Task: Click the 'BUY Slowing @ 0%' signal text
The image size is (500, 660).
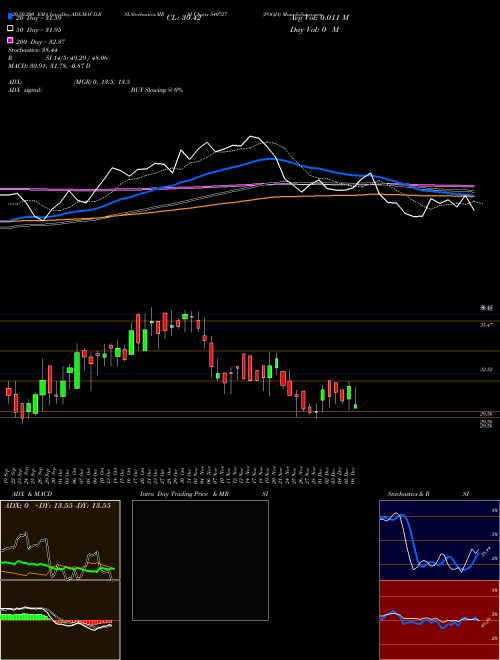Action: pyautogui.click(x=157, y=90)
